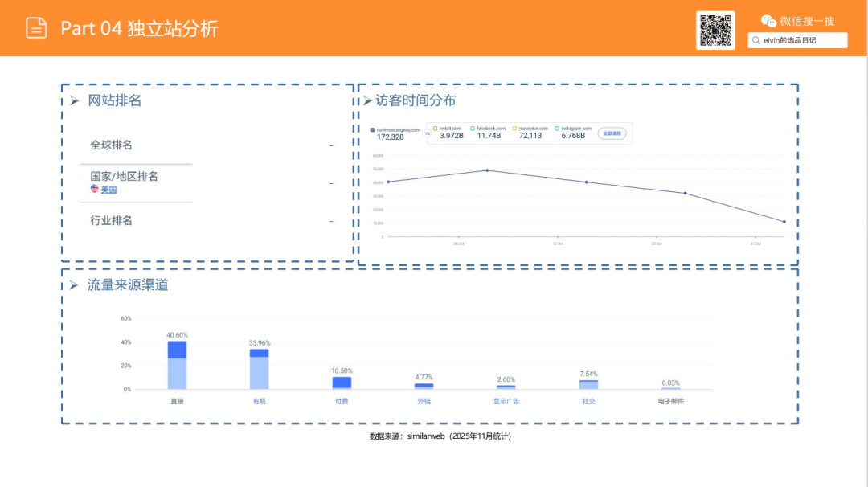Click the 直接 direct traffic bar
868x487 pixels.
coord(177,366)
